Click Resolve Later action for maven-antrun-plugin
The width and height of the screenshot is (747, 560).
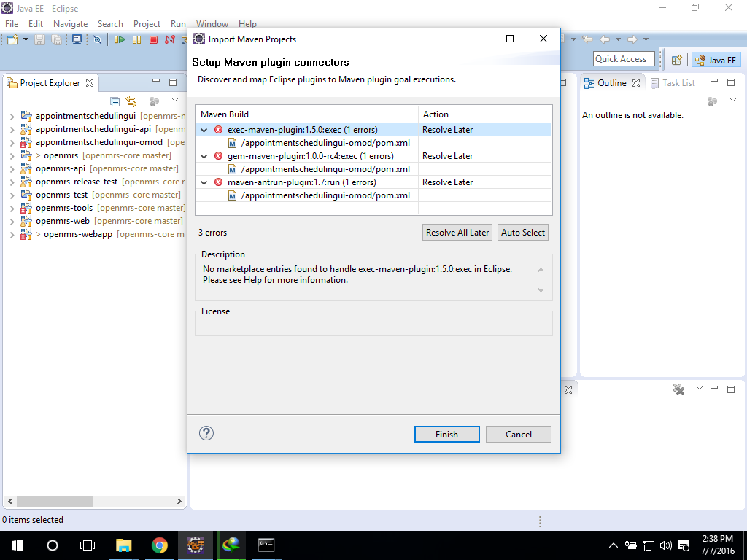pyautogui.click(x=447, y=182)
